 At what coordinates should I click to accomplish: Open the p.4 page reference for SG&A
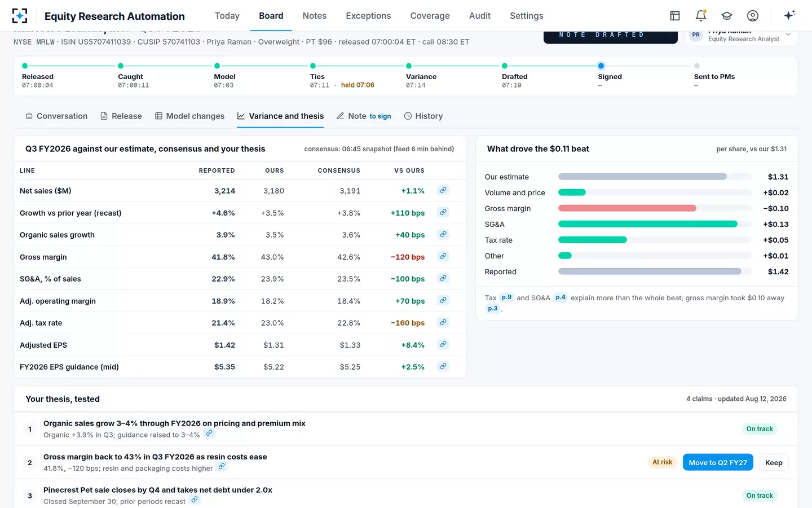561,297
